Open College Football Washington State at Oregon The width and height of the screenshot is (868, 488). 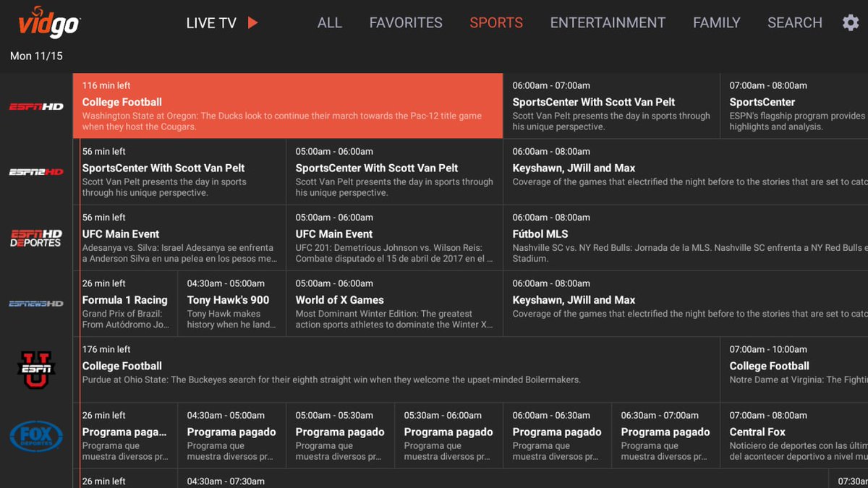(x=288, y=106)
